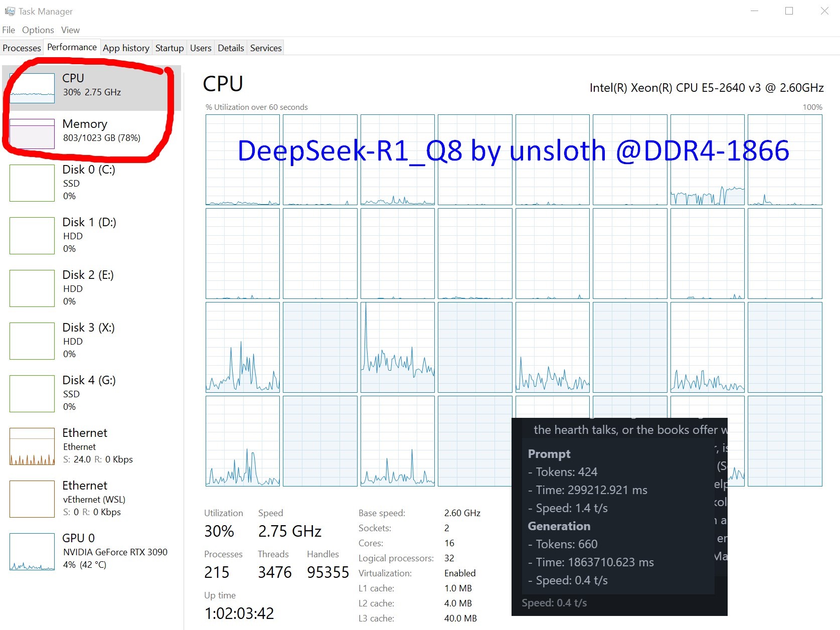The image size is (840, 630).
Task: Click the up time value 1:02:03:42
Action: 239,613
